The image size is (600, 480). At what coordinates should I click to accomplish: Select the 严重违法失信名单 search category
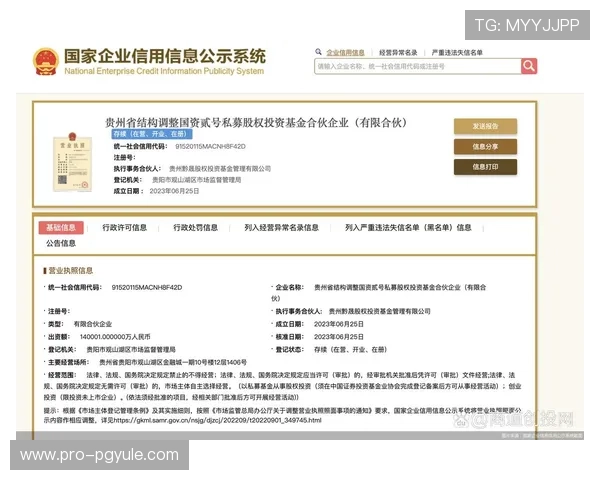pyautogui.click(x=457, y=52)
